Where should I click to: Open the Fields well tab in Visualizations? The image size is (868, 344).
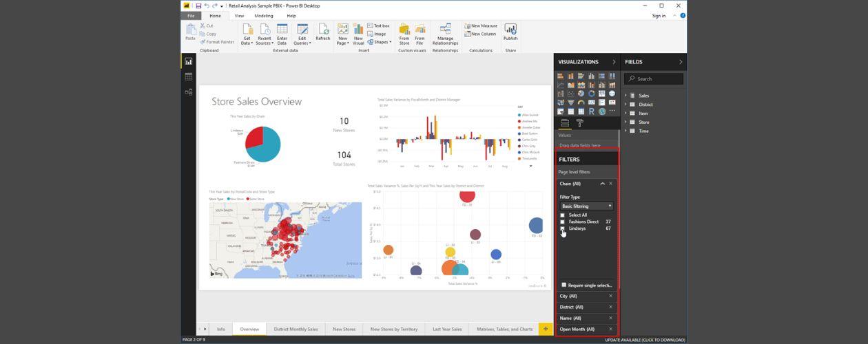tap(564, 123)
